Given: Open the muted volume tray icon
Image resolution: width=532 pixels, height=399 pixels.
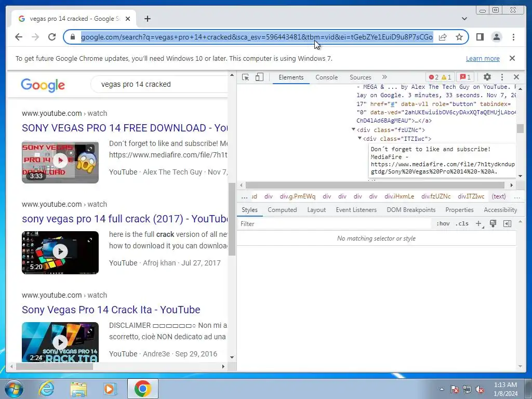Looking at the screenshot, I should (480, 389).
